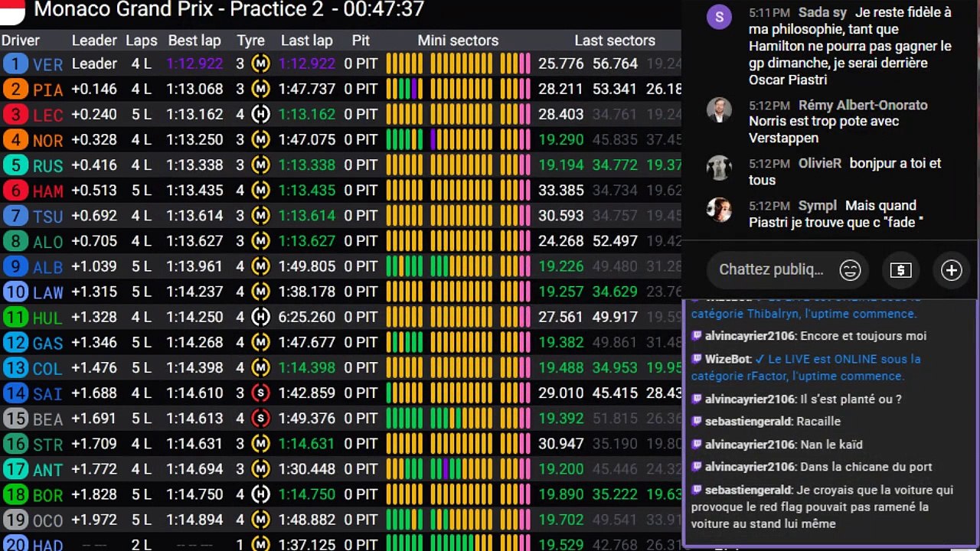This screenshot has width=980, height=551.
Task: Click the Chattez publiquement input field
Action: [x=771, y=269]
